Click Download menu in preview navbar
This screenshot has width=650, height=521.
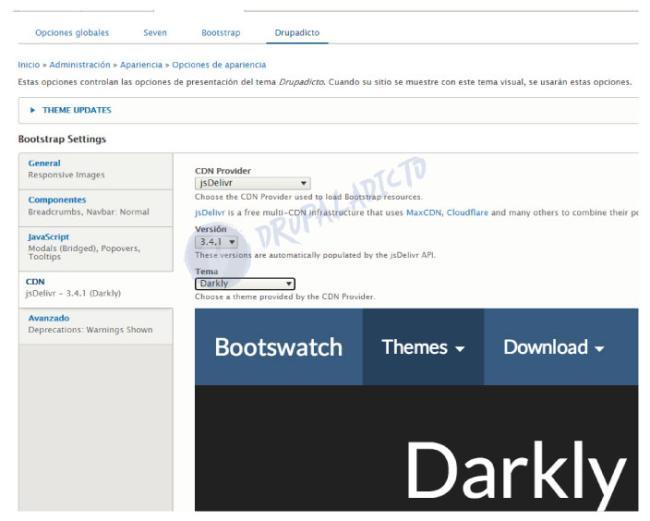[x=553, y=347]
